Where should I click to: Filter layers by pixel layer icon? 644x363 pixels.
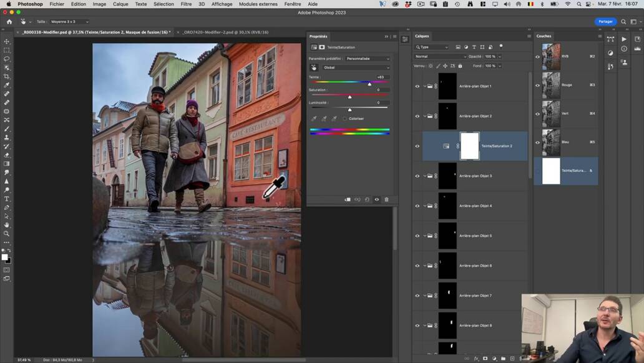[458, 47]
